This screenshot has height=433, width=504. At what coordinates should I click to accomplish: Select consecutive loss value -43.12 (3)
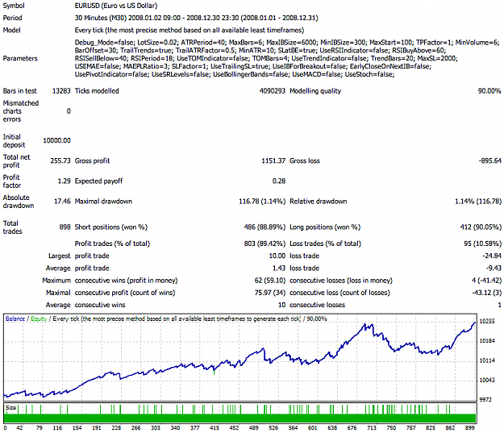click(x=486, y=293)
